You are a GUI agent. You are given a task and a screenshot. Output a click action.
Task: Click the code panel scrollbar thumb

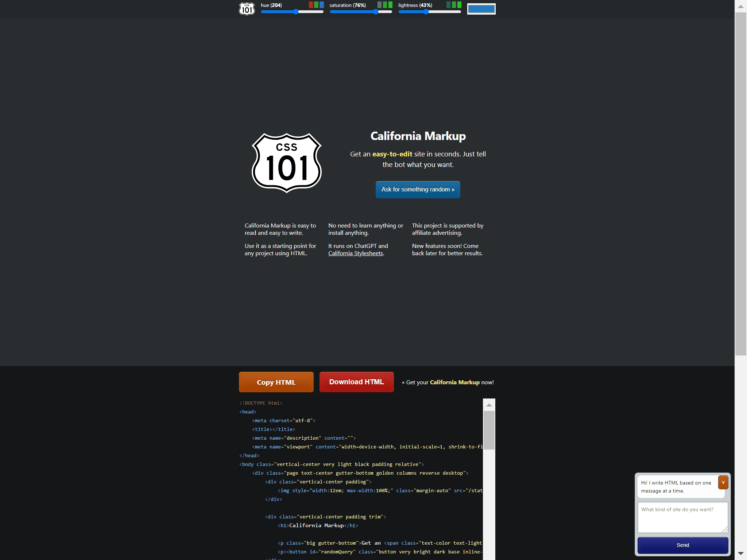(x=489, y=430)
